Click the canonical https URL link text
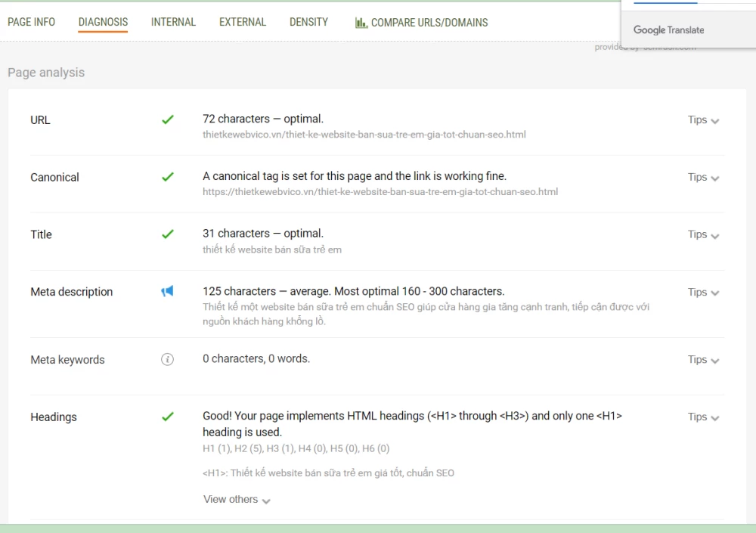This screenshot has height=533, width=756. coord(380,192)
